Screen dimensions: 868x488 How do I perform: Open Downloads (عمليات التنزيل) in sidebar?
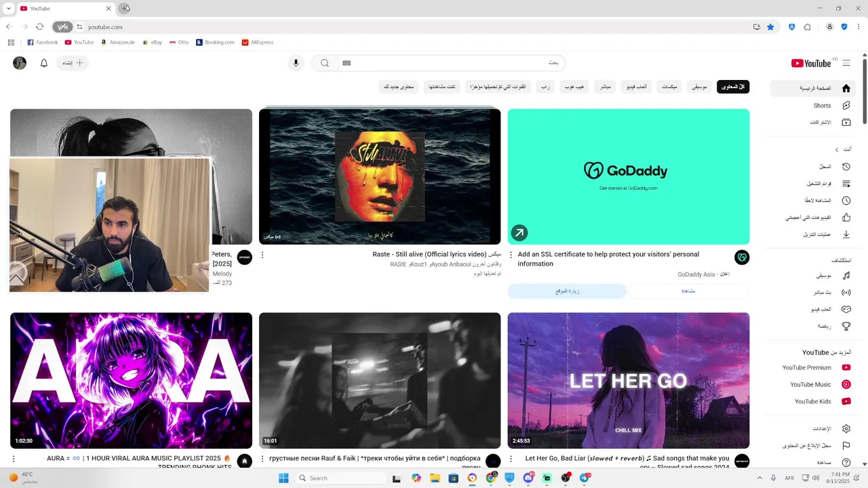[x=812, y=235]
